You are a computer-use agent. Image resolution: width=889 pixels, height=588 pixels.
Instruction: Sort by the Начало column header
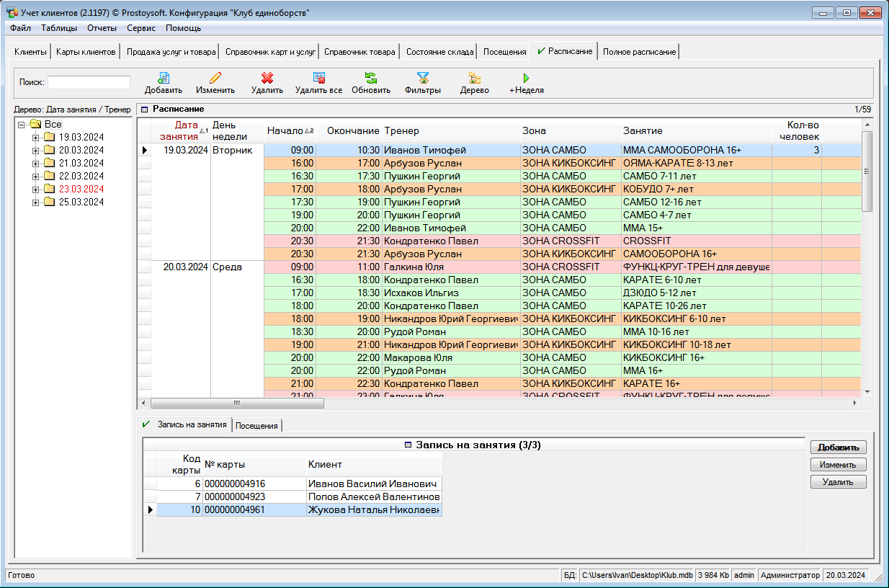(290, 130)
